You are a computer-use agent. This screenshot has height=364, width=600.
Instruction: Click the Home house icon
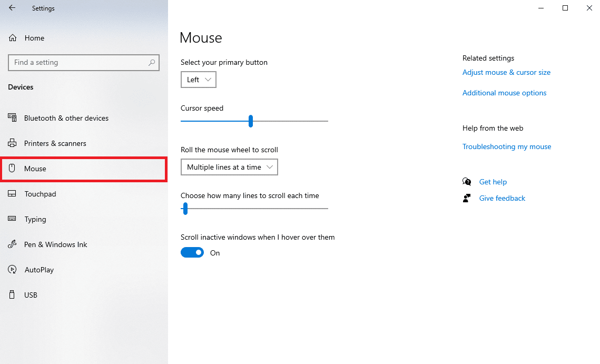(13, 38)
